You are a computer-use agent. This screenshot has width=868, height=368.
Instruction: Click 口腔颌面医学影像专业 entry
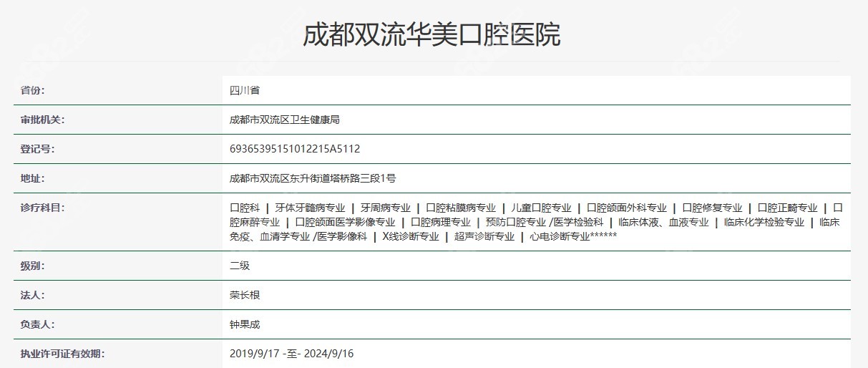click(x=345, y=222)
